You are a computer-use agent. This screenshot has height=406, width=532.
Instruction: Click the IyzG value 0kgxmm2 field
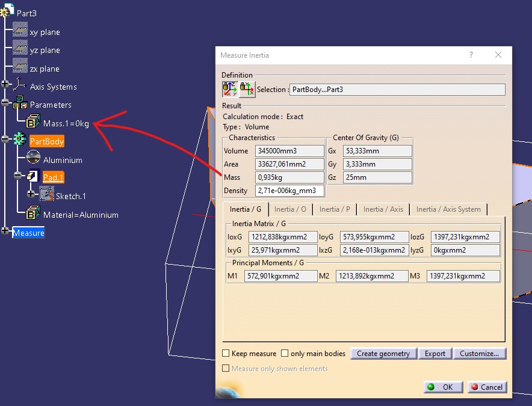tap(465, 250)
